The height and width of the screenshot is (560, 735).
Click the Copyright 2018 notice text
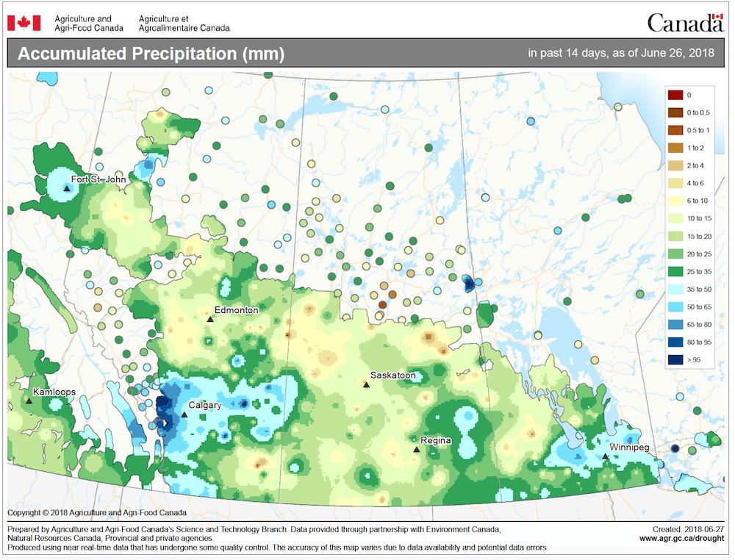tap(97, 513)
